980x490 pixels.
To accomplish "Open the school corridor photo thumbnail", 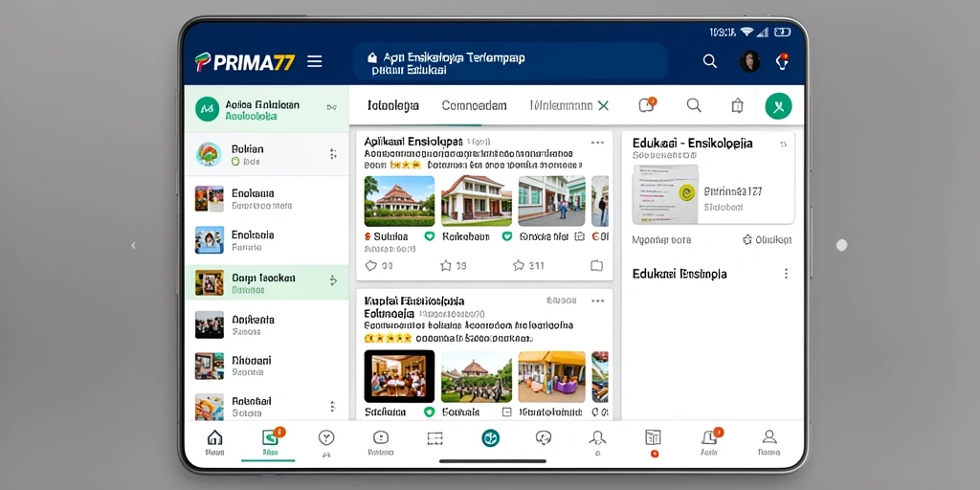I will (x=552, y=201).
